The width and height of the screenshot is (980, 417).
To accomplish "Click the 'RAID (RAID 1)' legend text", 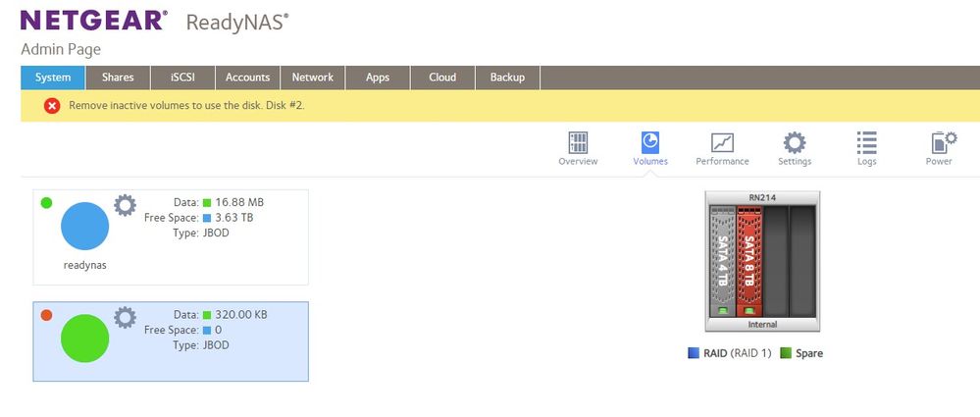I will 738,353.
